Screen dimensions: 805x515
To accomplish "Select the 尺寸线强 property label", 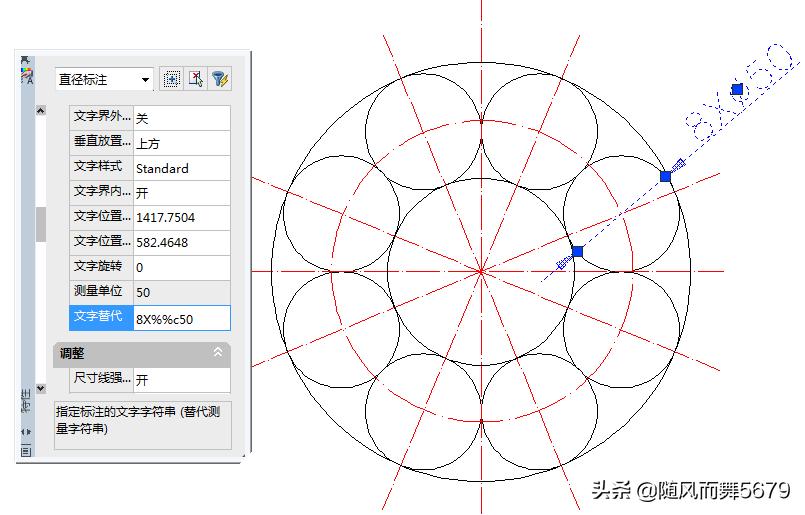I will tap(101, 380).
